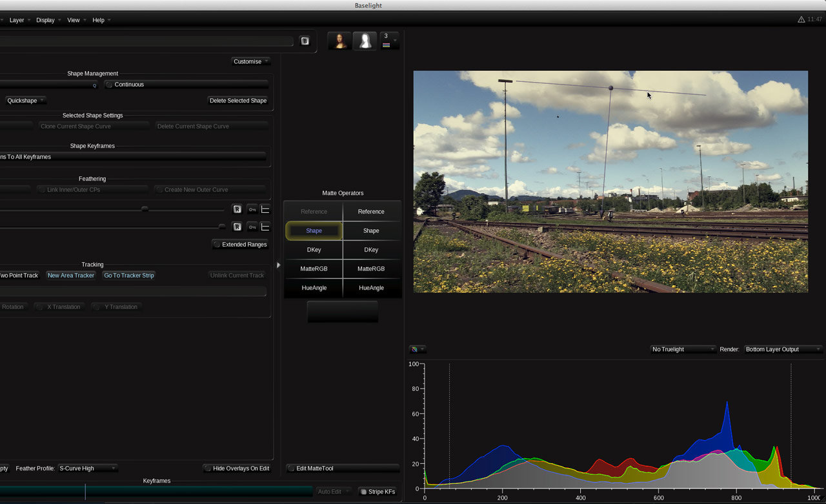This screenshot has height=504, width=826.
Task: Click the warning triangle next to clock
Action: (x=801, y=19)
